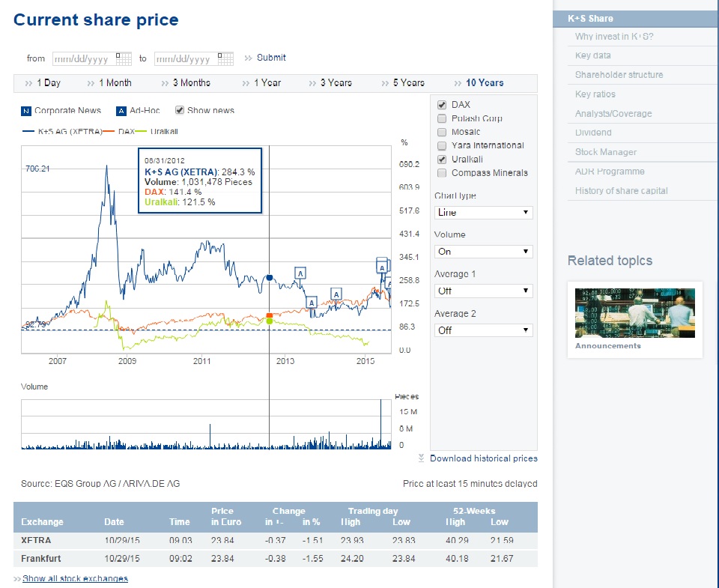Viewport: 719px width, 588px height.
Task: Enable the Potash Corp comparison checkbox
Action: 442,118
